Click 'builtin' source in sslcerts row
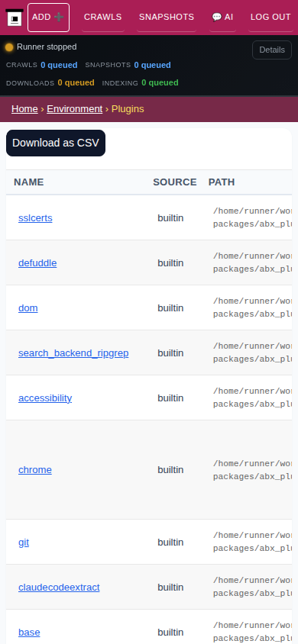The image size is (298, 644). (170, 218)
